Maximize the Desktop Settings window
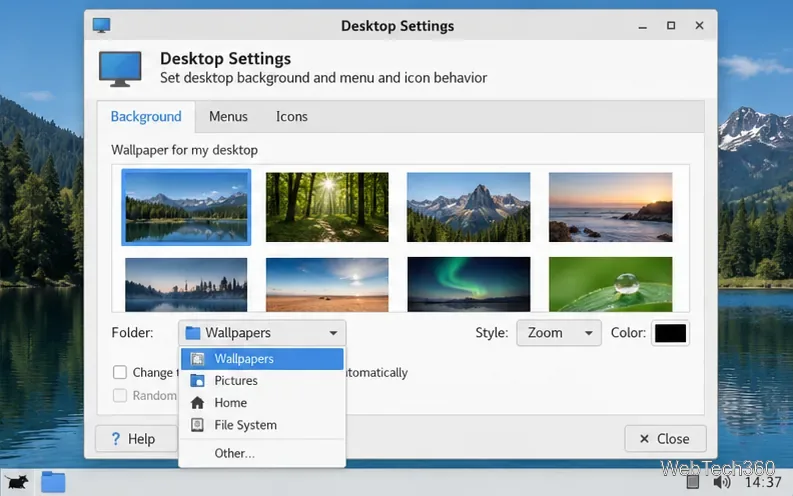 (x=671, y=25)
